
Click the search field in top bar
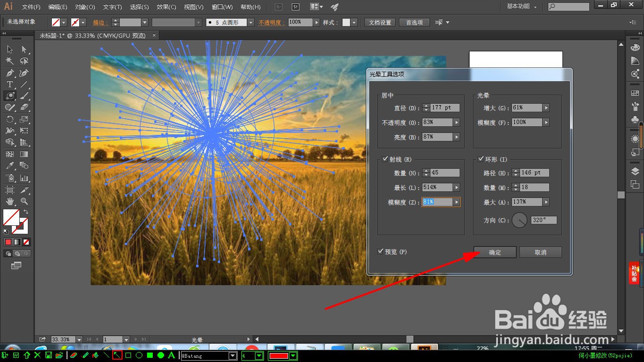point(569,7)
